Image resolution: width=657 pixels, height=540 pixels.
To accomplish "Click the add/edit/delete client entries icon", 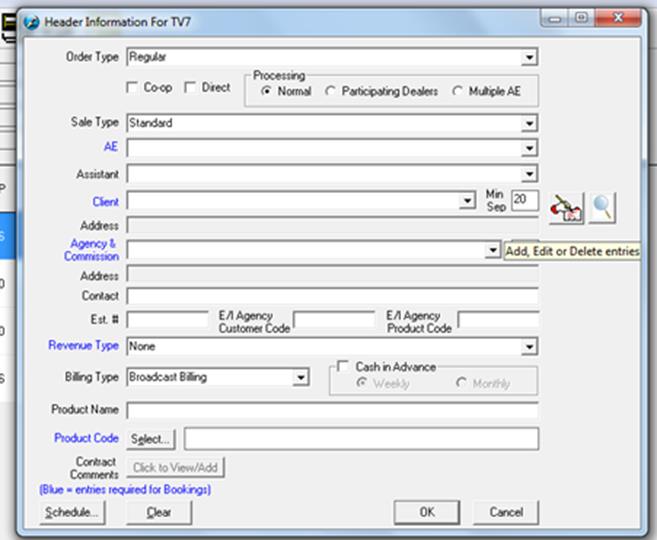I will [566, 207].
